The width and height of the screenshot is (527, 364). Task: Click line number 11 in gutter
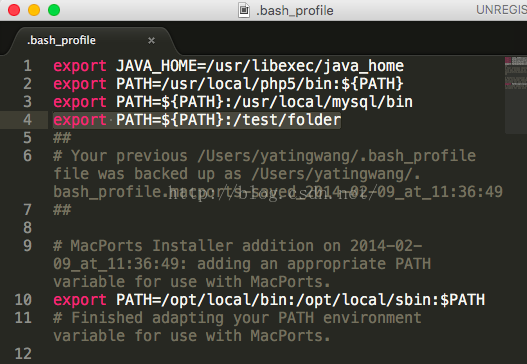tap(23, 318)
